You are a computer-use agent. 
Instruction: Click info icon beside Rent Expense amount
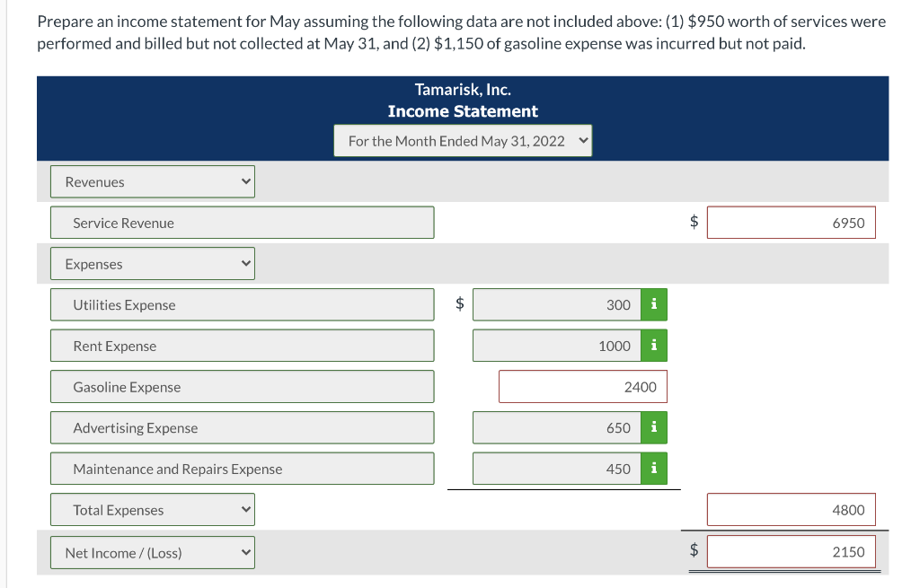(654, 346)
